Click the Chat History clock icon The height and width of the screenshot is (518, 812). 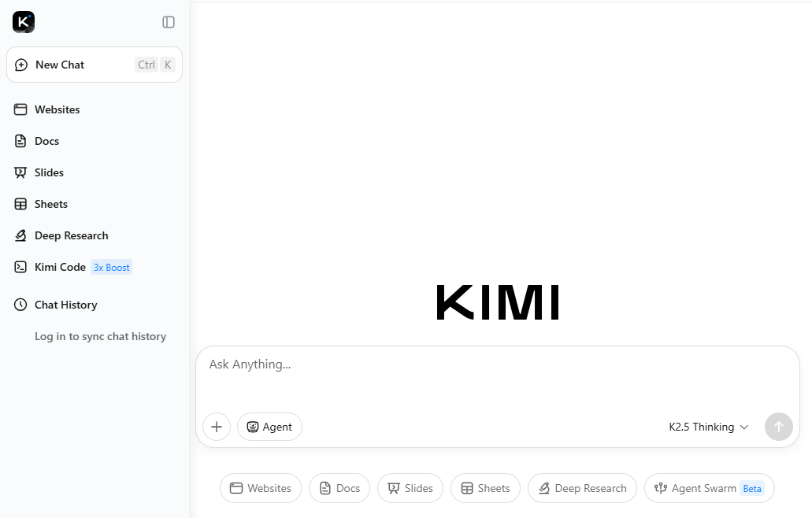[x=20, y=305]
